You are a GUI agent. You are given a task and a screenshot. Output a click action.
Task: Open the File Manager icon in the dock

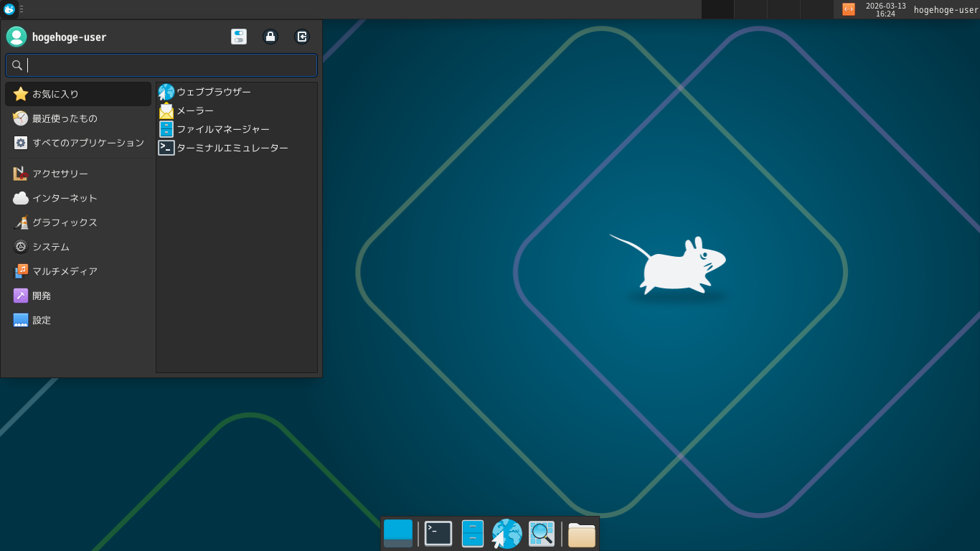[472, 533]
